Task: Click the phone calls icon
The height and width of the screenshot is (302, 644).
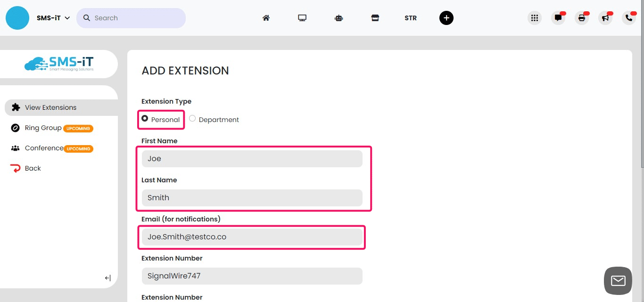Action: pos(629,18)
